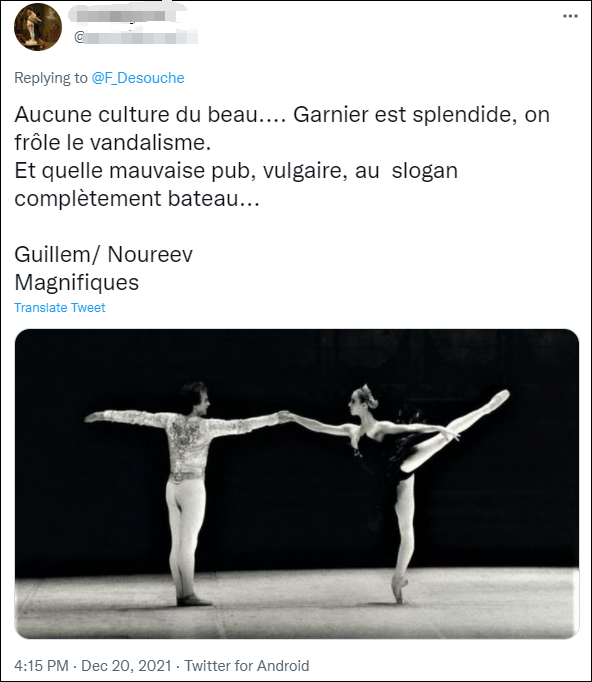This screenshot has height=682, width=592.
Task: Click the 4:15 PM timestamp
Action: 41,665
